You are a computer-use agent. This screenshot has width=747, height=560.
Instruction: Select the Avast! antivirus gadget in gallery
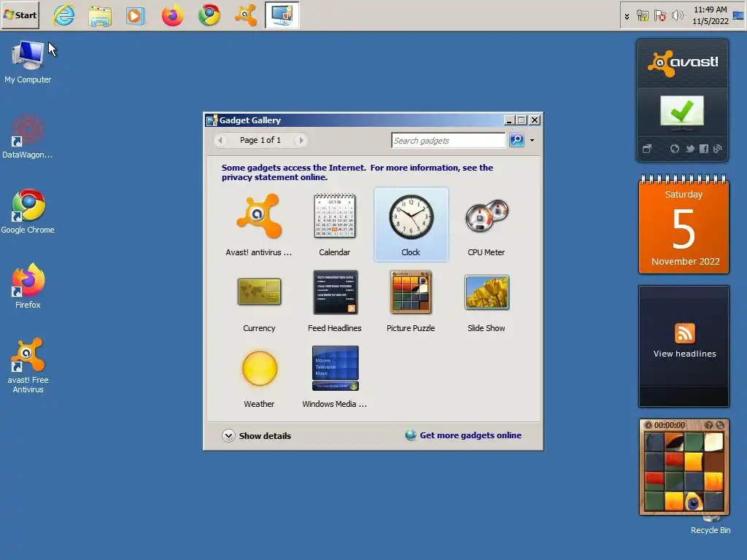click(259, 225)
